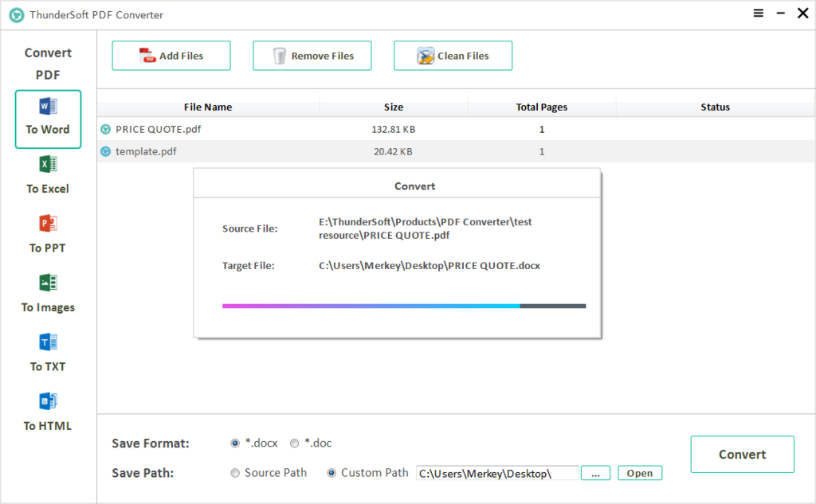Click the Total Pages column header
816x504 pixels.
pos(541,107)
